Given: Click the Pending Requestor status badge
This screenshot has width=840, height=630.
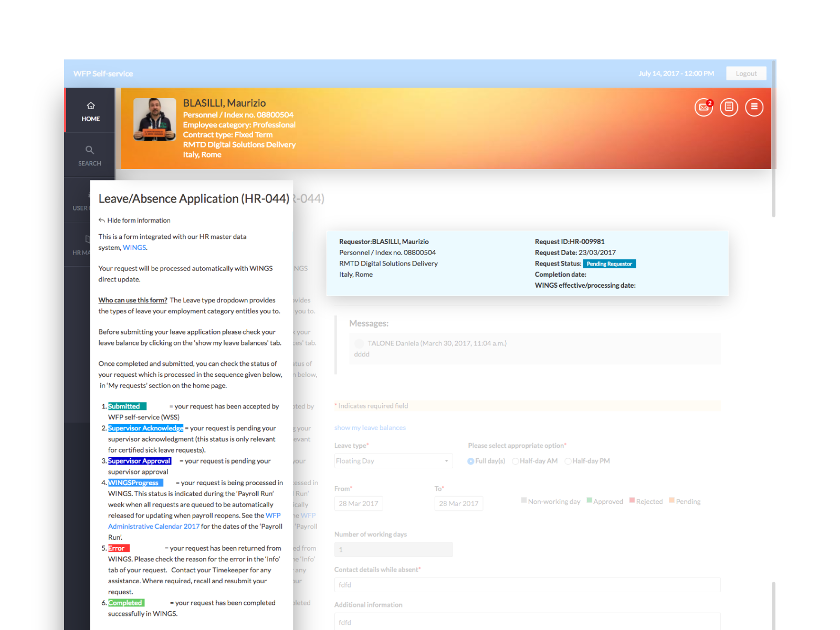Looking at the screenshot, I should point(609,264).
